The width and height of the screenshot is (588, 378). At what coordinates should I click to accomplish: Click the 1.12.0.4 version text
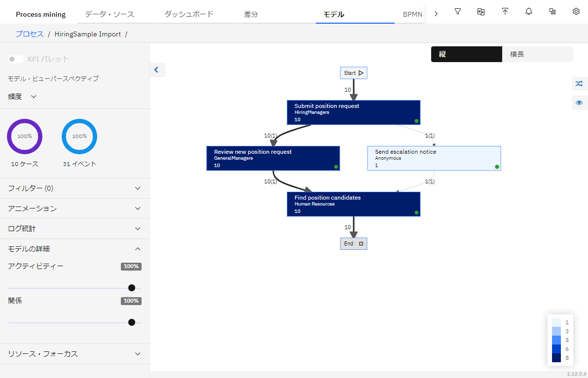576,374
